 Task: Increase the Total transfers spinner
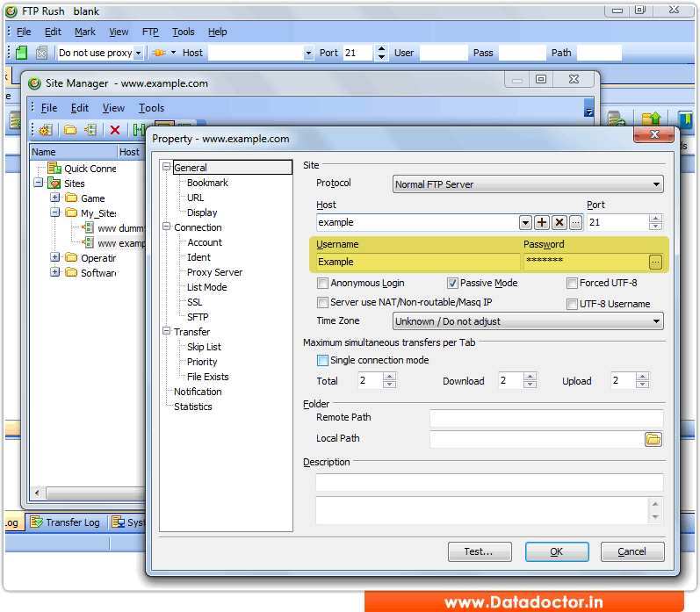(389, 378)
